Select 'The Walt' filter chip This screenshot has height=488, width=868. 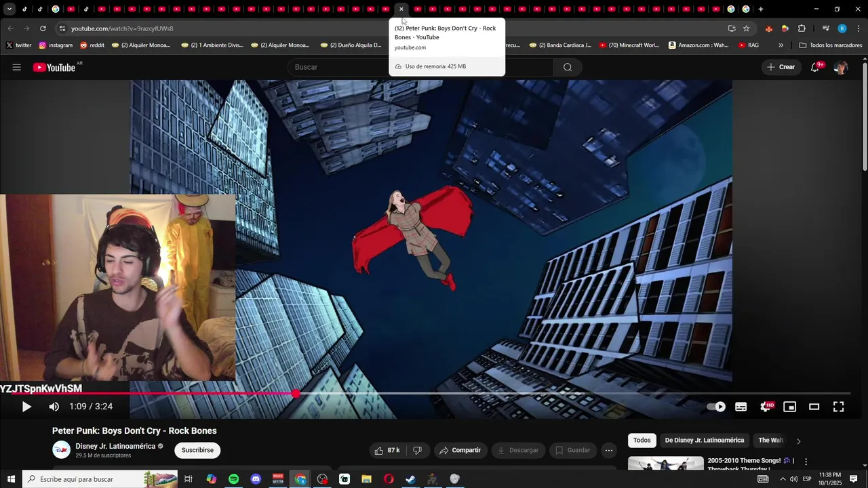coord(771,441)
